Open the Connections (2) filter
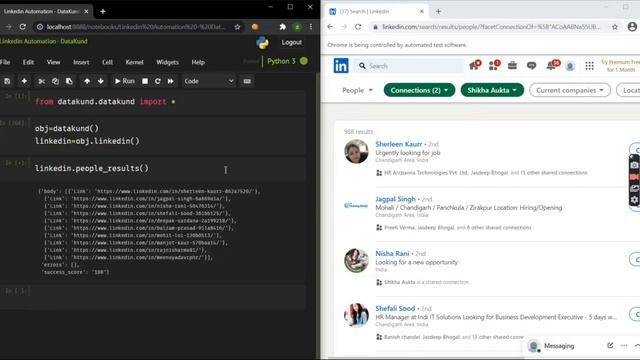This screenshot has width=640, height=360. 419,90
